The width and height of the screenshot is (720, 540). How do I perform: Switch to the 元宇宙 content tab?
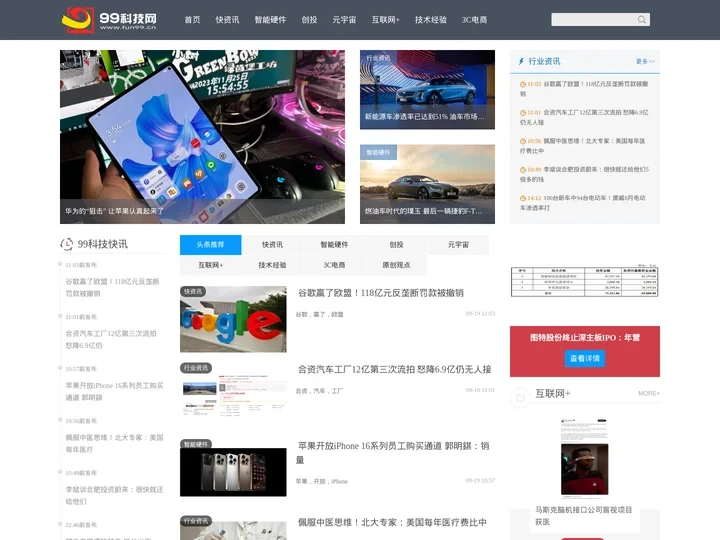(458, 245)
